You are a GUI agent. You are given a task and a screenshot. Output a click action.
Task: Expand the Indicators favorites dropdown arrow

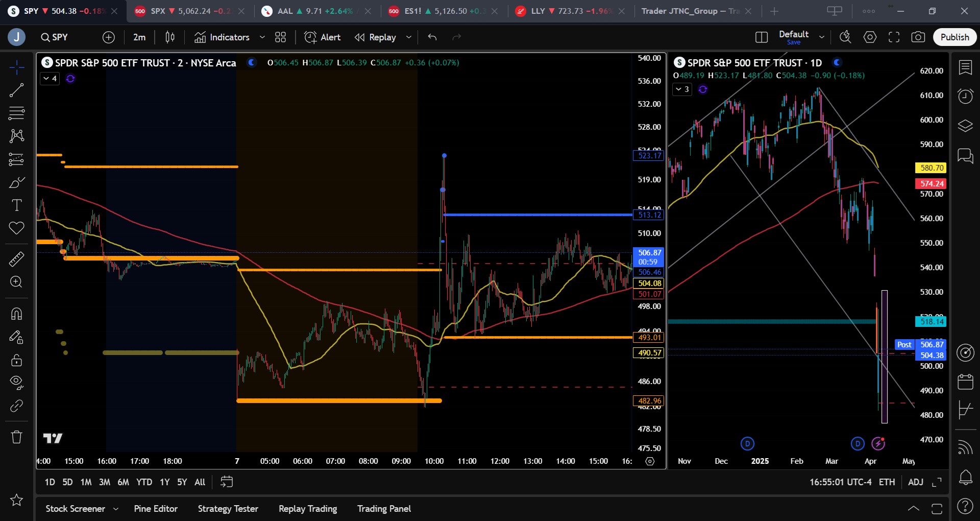click(262, 37)
